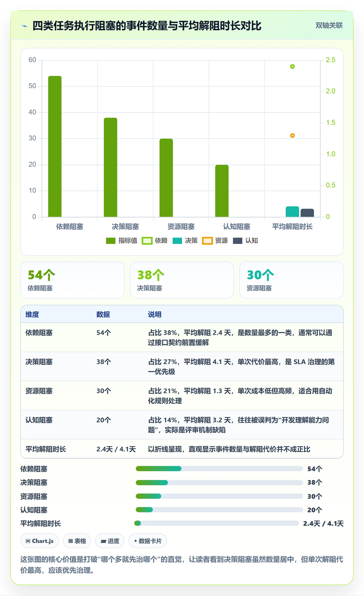
Task: Open the 38个 决策阻塞 data card
Action: [182, 280]
